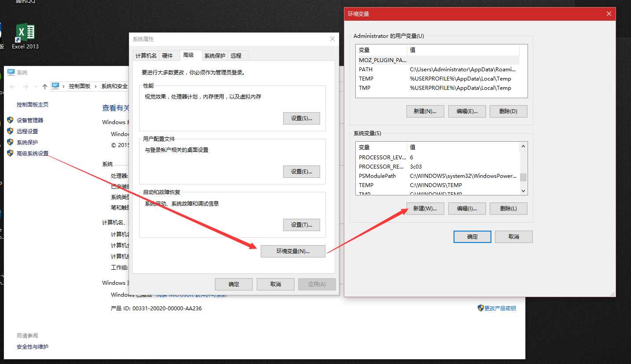
Task: Switch to 计算机名 tab
Action: click(x=146, y=55)
